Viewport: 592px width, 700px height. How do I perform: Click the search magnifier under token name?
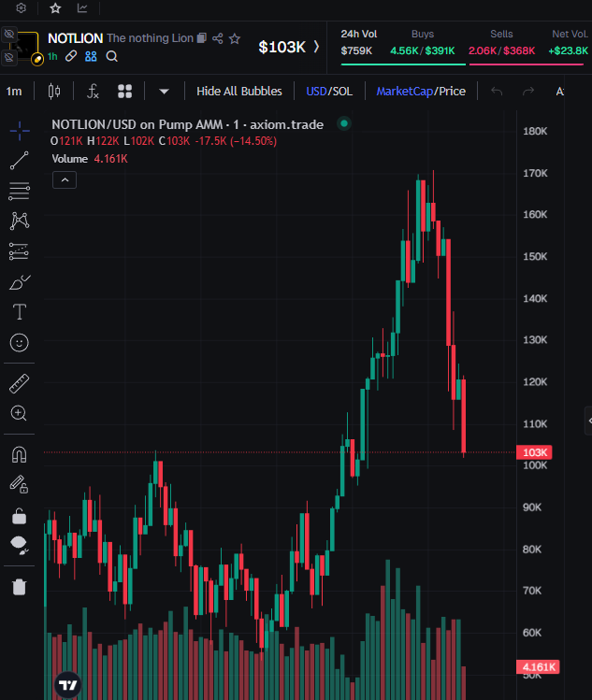pos(111,56)
